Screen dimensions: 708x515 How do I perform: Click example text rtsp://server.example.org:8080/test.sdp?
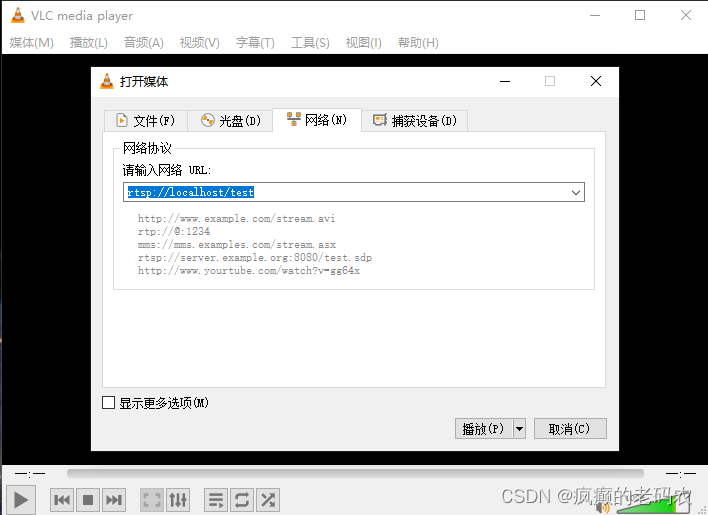[x=255, y=258]
